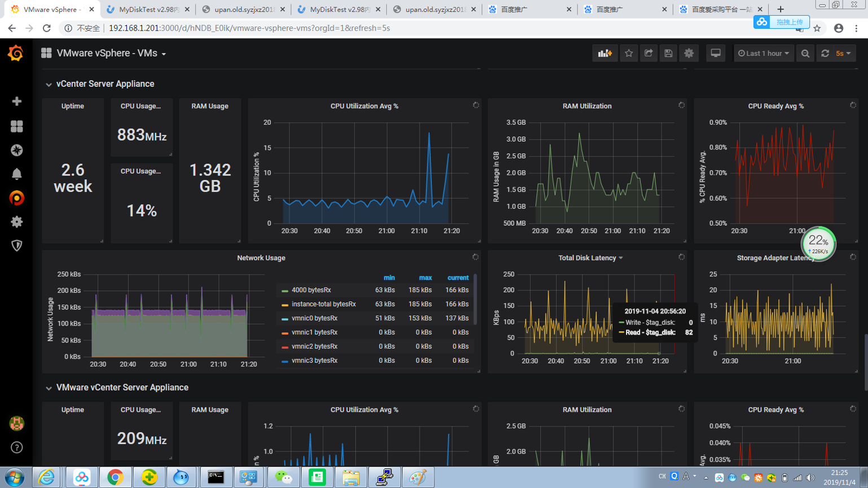
Task: Open the 5s refresh interval dropdown
Action: coord(843,53)
